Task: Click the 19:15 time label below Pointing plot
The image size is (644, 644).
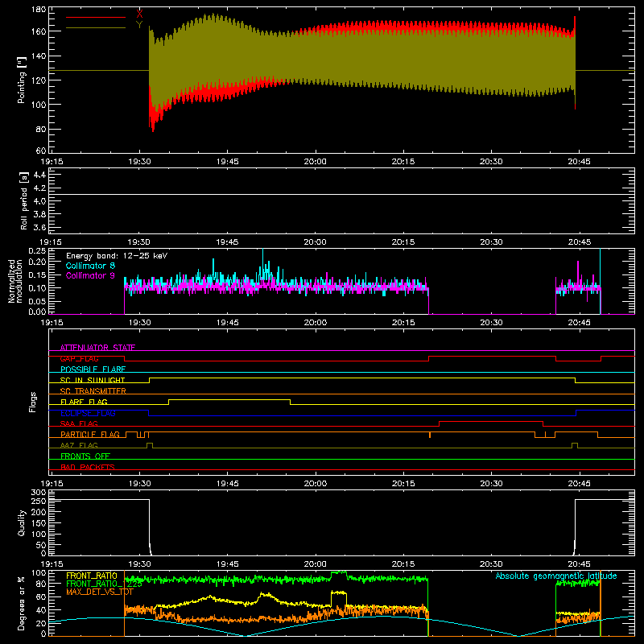Action: pyautogui.click(x=52, y=162)
